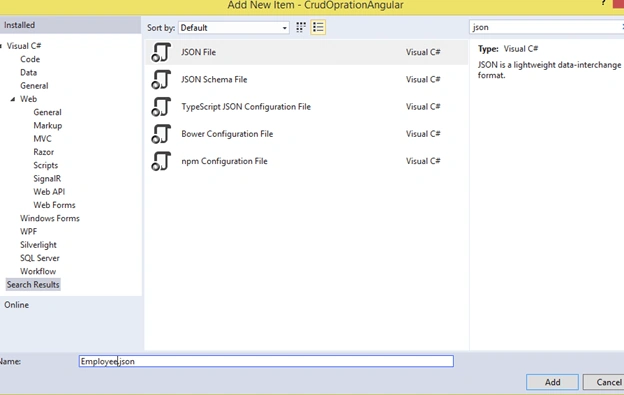
Task: Select the Silverlight category
Action: click(x=38, y=245)
